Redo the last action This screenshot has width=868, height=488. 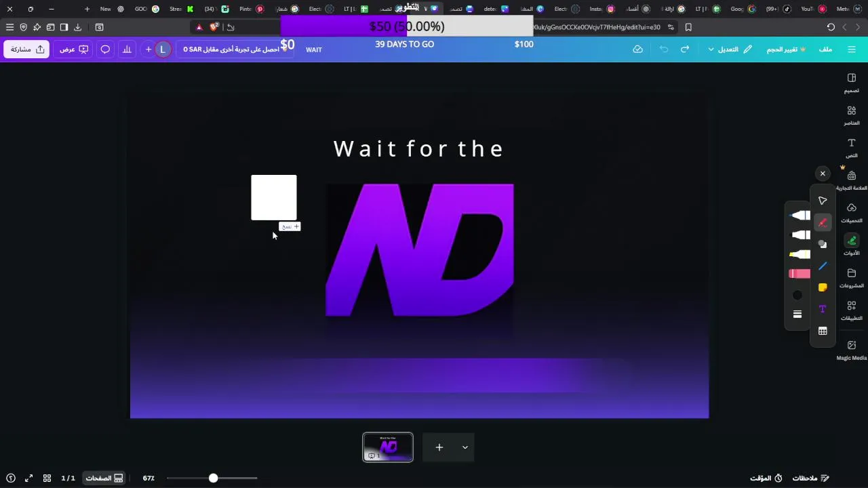pos(685,49)
